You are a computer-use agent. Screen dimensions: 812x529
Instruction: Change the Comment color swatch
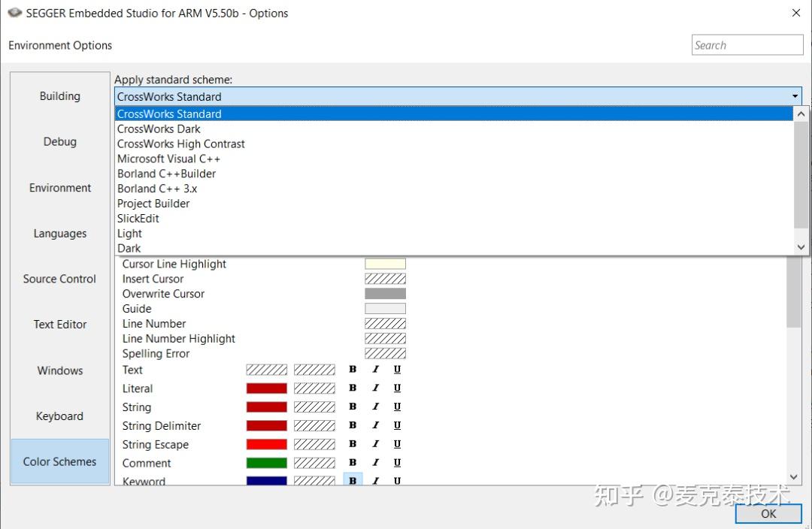coord(266,462)
